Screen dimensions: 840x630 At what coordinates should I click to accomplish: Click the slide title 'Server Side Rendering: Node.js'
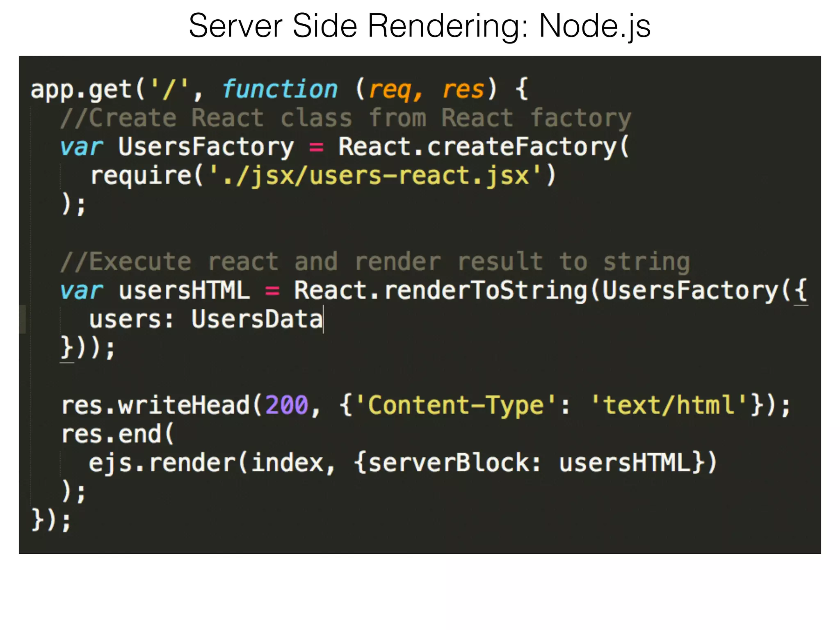[419, 26]
